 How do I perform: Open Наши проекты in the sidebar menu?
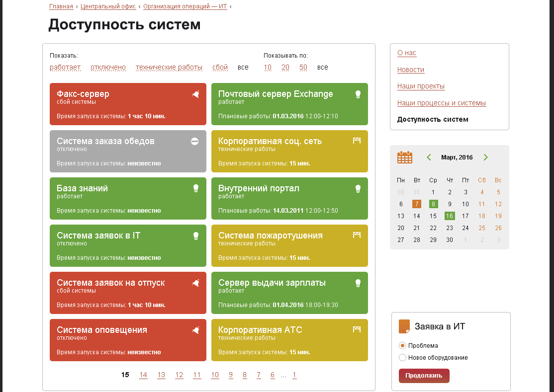click(421, 86)
